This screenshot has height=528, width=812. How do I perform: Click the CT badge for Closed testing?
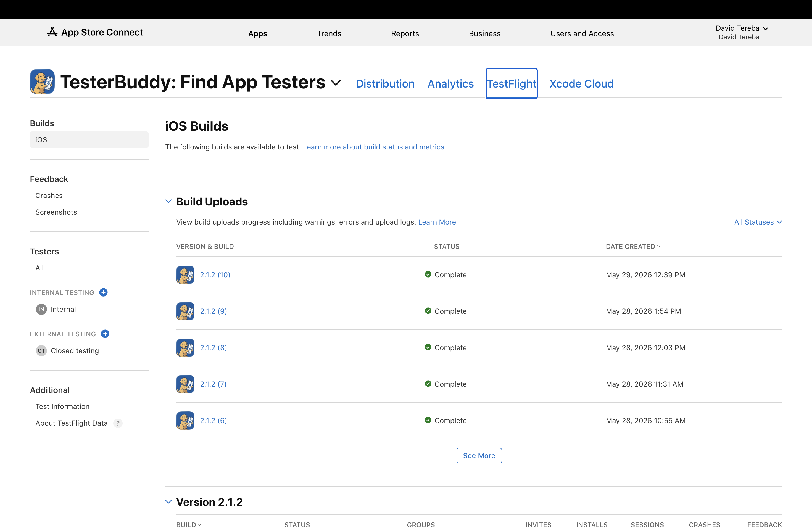[x=41, y=351]
